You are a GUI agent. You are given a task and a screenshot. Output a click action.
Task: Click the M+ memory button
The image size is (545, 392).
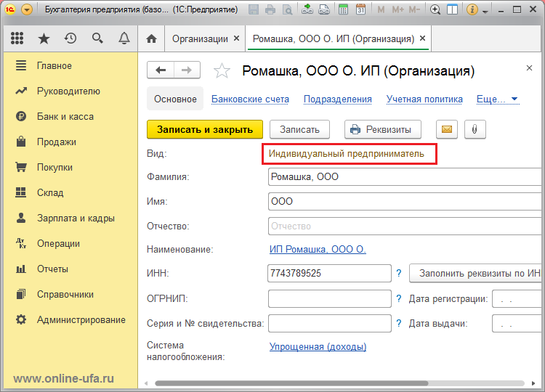pyautogui.click(x=397, y=9)
